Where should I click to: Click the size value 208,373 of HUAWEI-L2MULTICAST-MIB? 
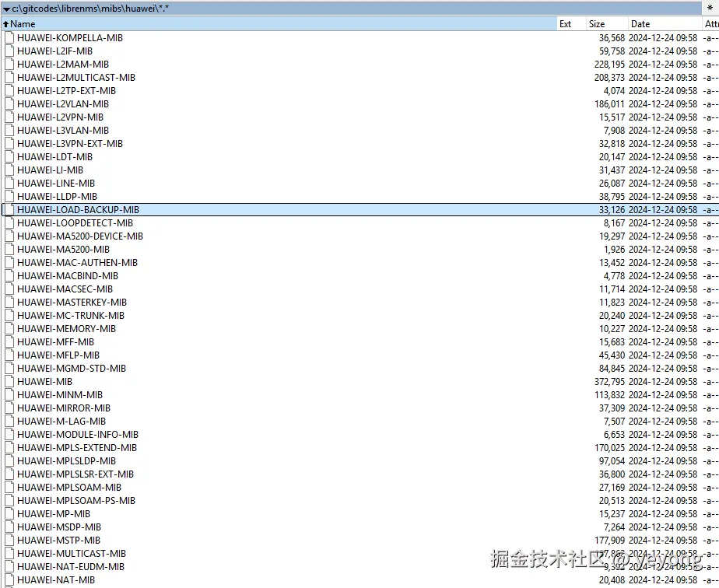click(x=610, y=78)
